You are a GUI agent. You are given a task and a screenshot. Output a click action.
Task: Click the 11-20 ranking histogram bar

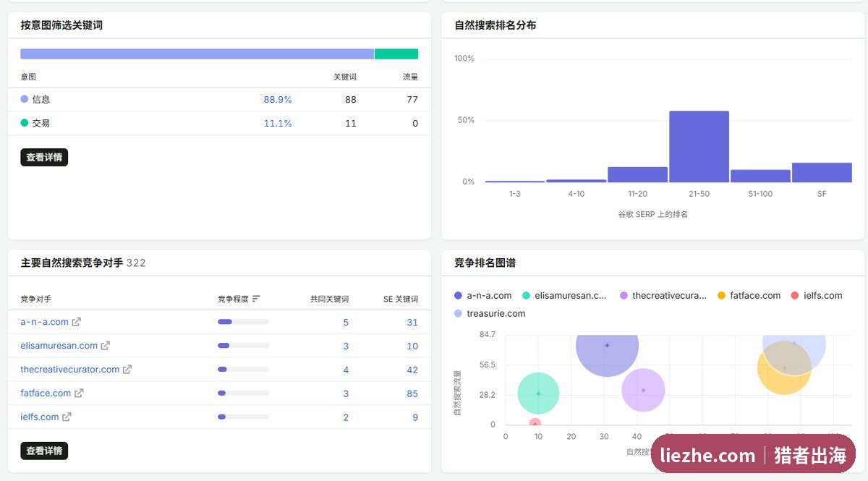click(x=637, y=174)
